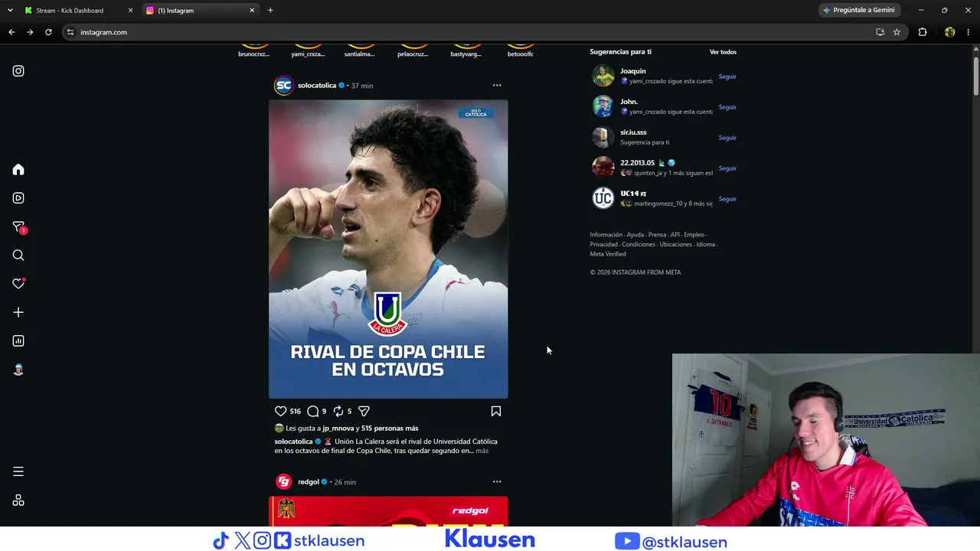Click 'Pregúntale a Gemini' button
The height and width of the screenshot is (551, 980).
[859, 10]
